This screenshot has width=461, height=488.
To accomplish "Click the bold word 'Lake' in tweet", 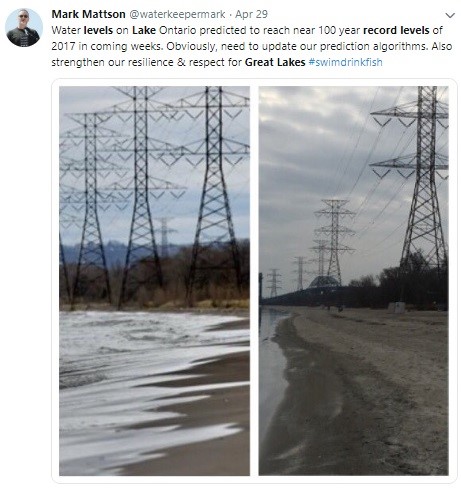I will (144, 30).
